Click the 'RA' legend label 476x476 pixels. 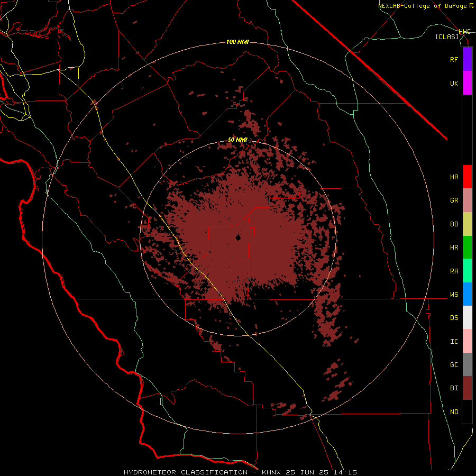pos(454,271)
